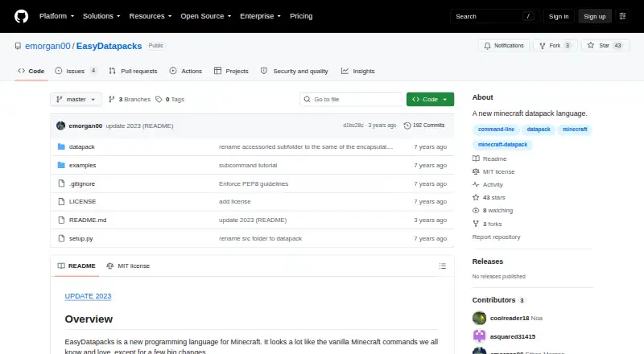Viewport: 644px width, 354px height.
Task: Report repository link
Action: tap(496, 237)
